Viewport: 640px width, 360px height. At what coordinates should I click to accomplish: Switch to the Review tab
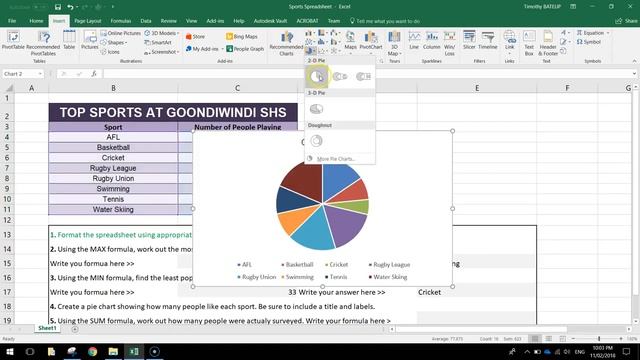click(x=169, y=21)
